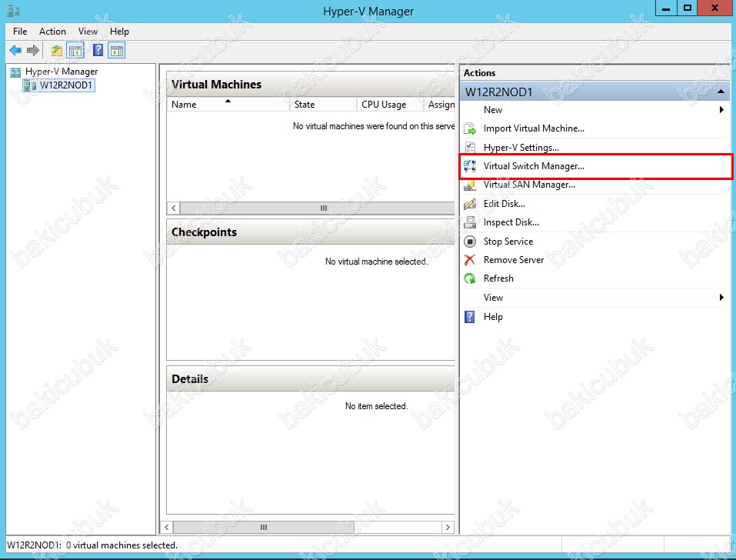Screen dimensions: 736x560
Task: Click the Stop Service icon
Action: 470,242
